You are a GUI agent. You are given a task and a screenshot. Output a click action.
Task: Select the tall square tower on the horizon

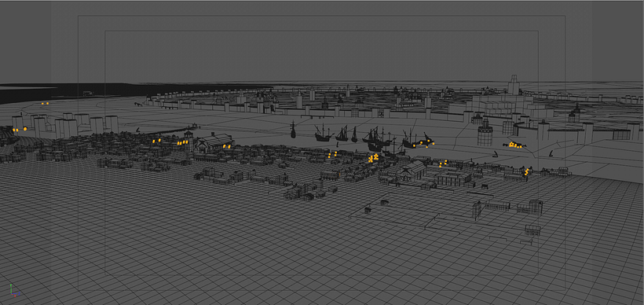pos(514,85)
